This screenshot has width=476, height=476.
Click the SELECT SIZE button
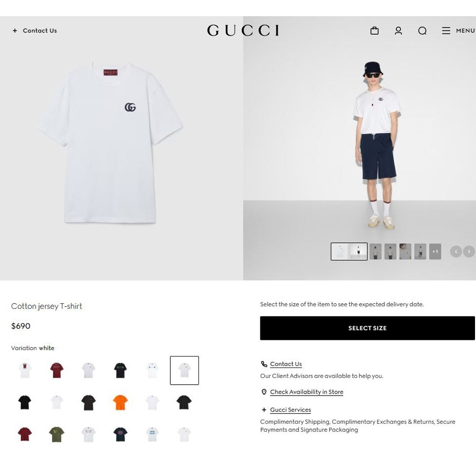(x=367, y=328)
